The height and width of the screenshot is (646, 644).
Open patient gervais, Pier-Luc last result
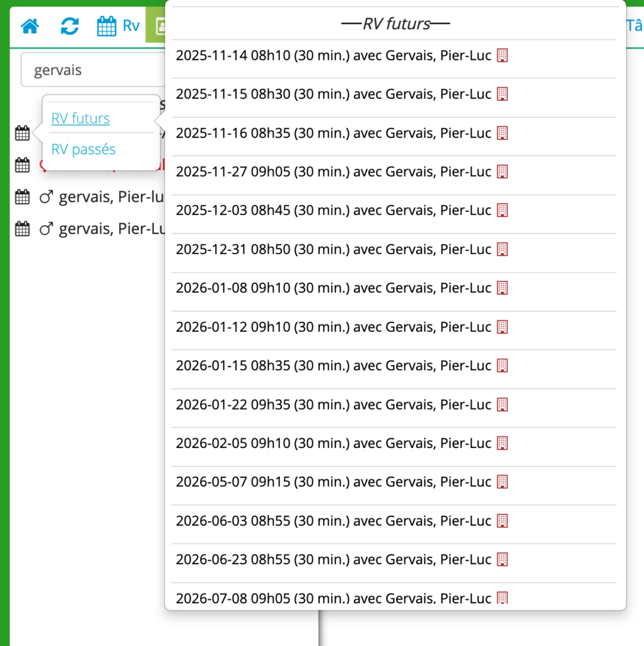click(x=112, y=229)
